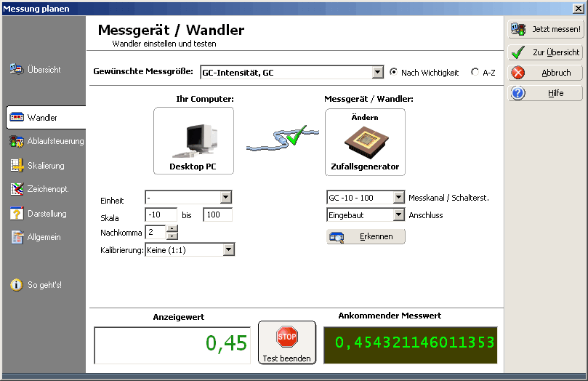Click the red X Abbruch icon
Image resolution: width=588 pixels, height=381 pixels.
point(518,73)
